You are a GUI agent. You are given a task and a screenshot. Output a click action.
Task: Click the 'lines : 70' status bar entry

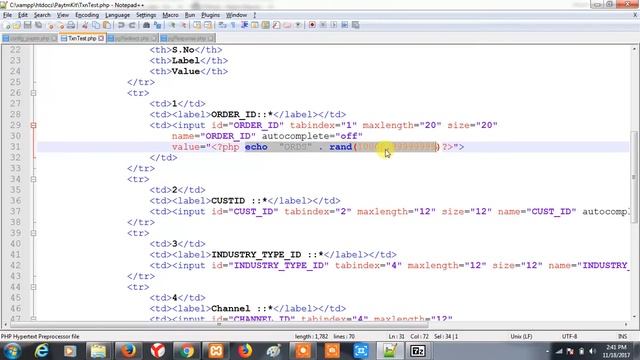point(344,336)
